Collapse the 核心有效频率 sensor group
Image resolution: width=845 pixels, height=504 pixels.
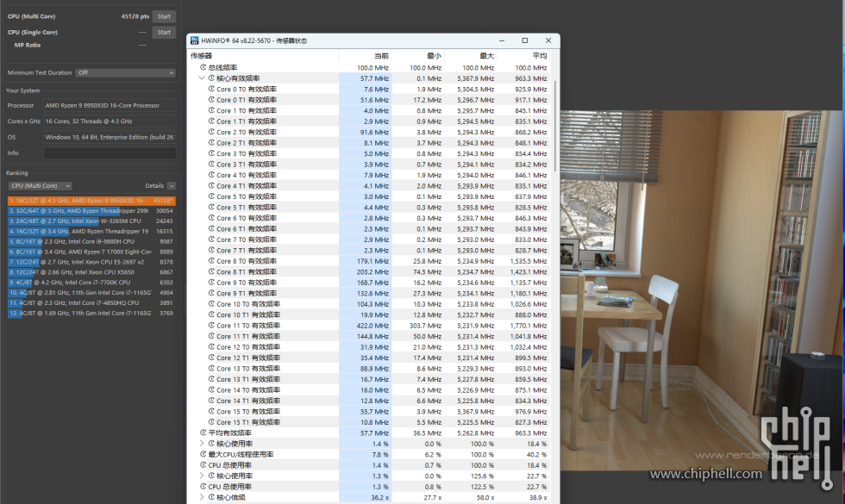[x=202, y=78]
